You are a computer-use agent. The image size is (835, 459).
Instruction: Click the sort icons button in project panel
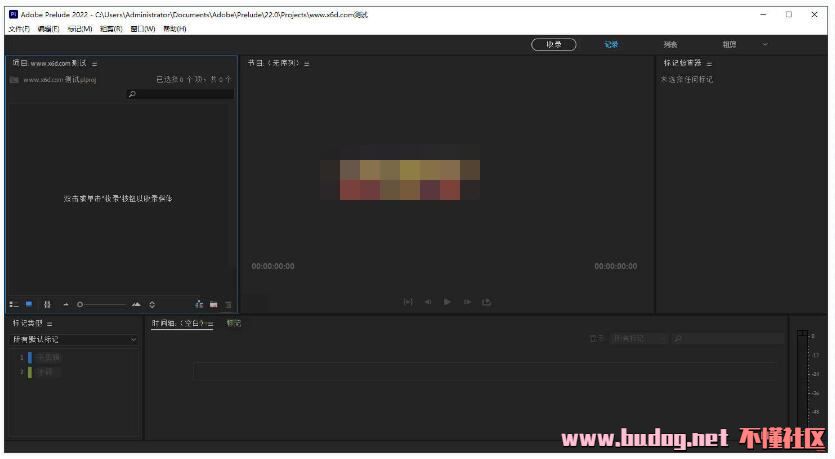tap(152, 304)
